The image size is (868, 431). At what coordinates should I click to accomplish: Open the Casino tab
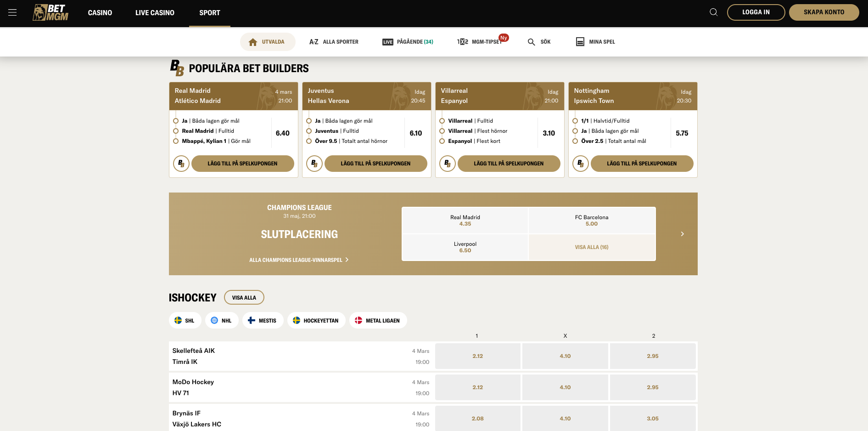tap(100, 13)
